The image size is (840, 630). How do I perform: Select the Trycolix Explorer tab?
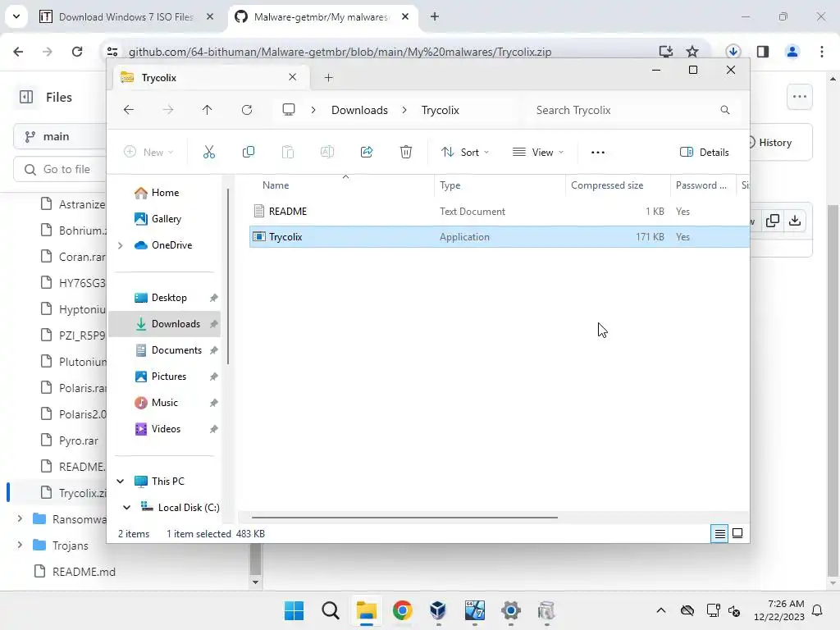[209, 78]
